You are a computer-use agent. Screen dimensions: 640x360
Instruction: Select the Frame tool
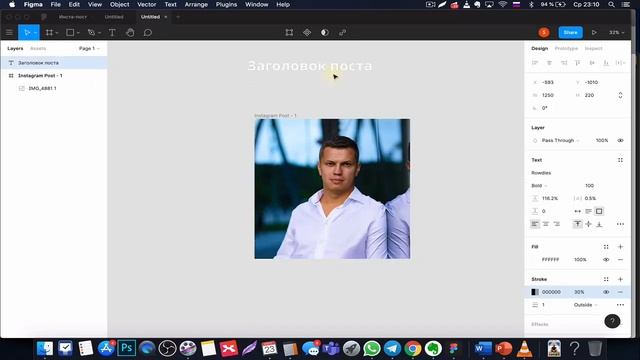click(49, 32)
